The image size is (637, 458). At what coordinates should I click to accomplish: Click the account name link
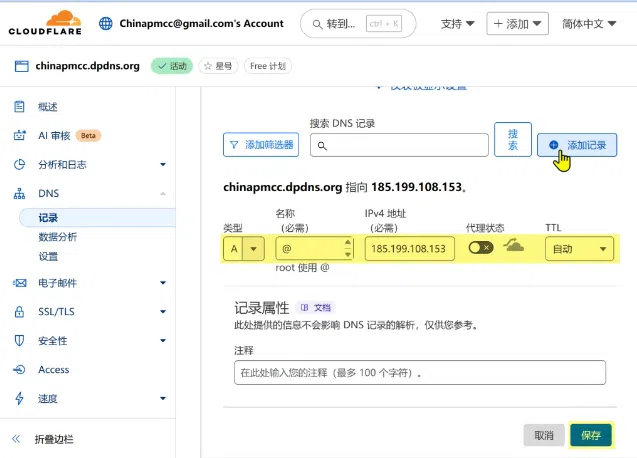pyautogui.click(x=202, y=24)
